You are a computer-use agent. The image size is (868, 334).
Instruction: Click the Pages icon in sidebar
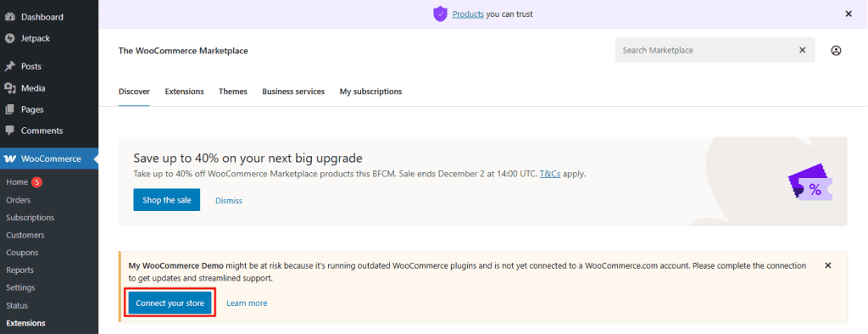[9, 109]
